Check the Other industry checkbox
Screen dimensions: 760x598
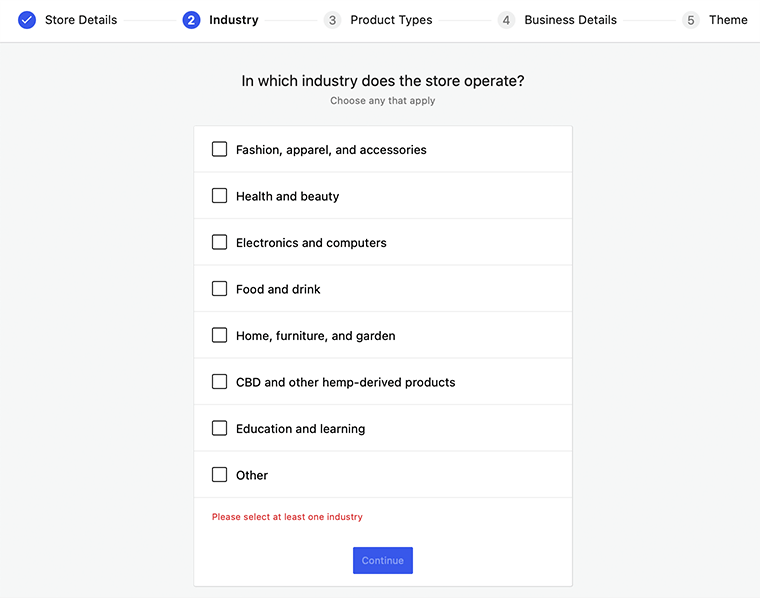click(219, 475)
